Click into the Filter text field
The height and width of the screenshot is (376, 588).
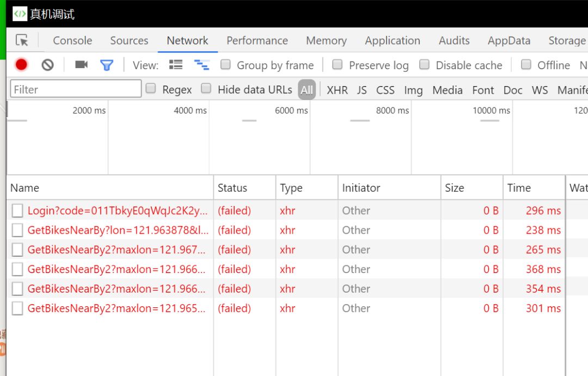[x=75, y=89]
